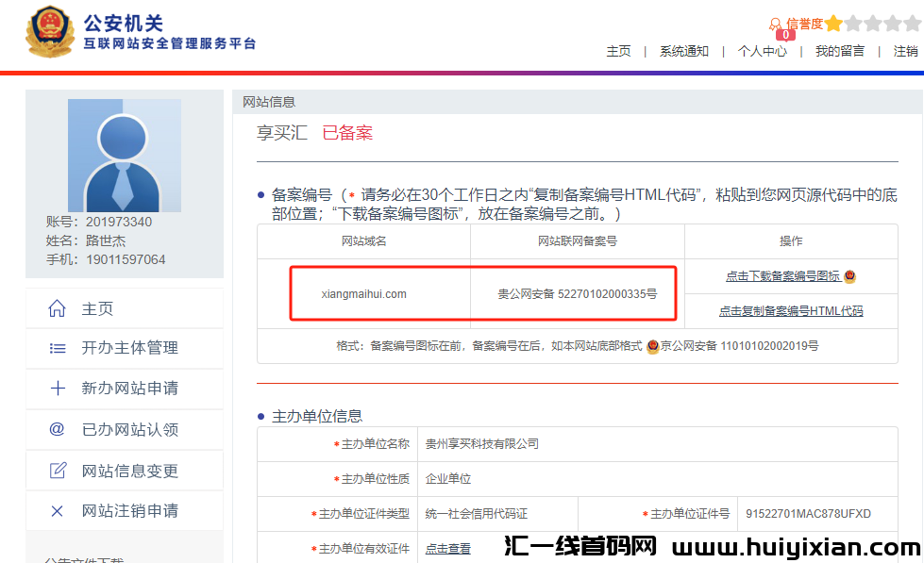The width and height of the screenshot is (924, 563).
Task: Go to 个人中心 in top navigation
Action: pos(762,51)
